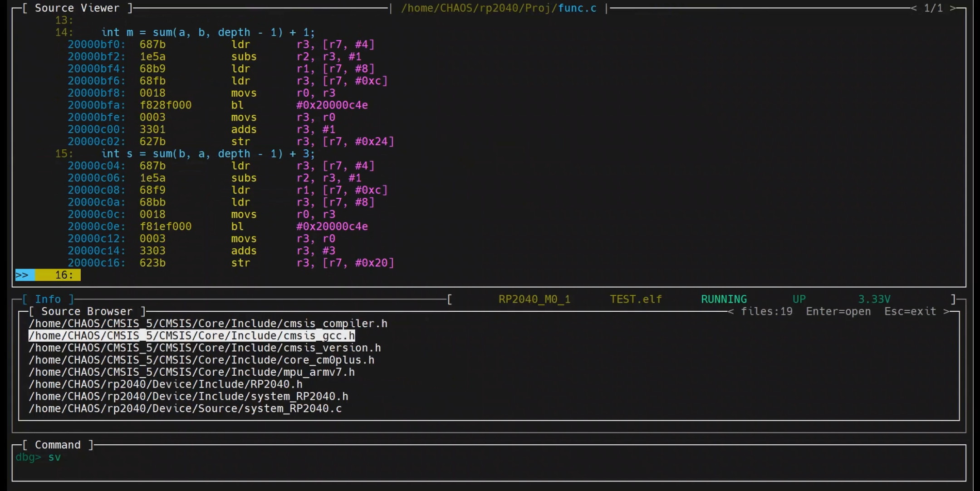Image resolution: width=980 pixels, height=491 pixels.
Task: Open system_RP2040.c source file
Action: (185, 409)
